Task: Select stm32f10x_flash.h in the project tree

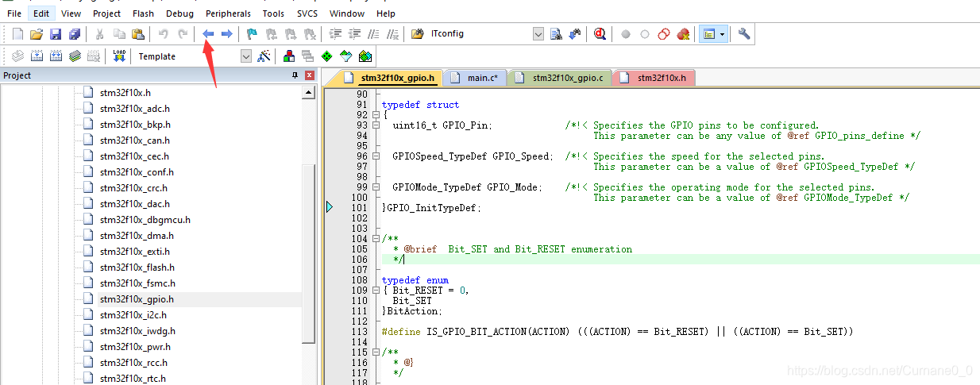Action: (137, 268)
